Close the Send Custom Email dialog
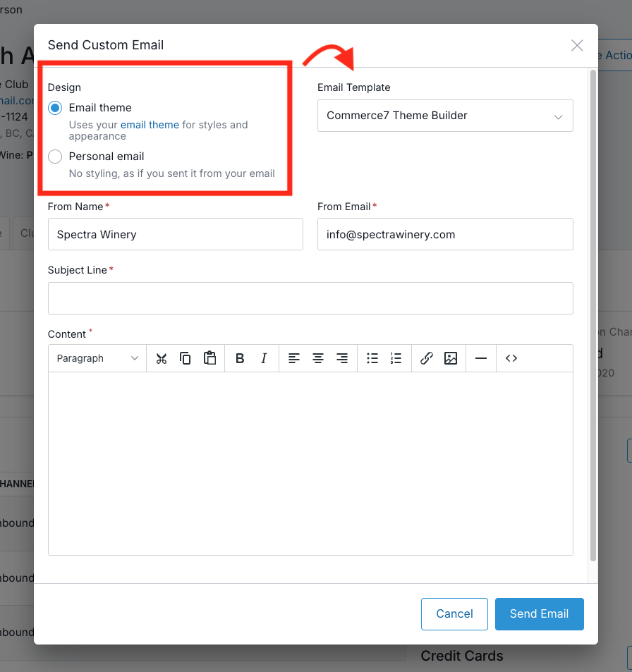The image size is (632, 672). point(577,45)
